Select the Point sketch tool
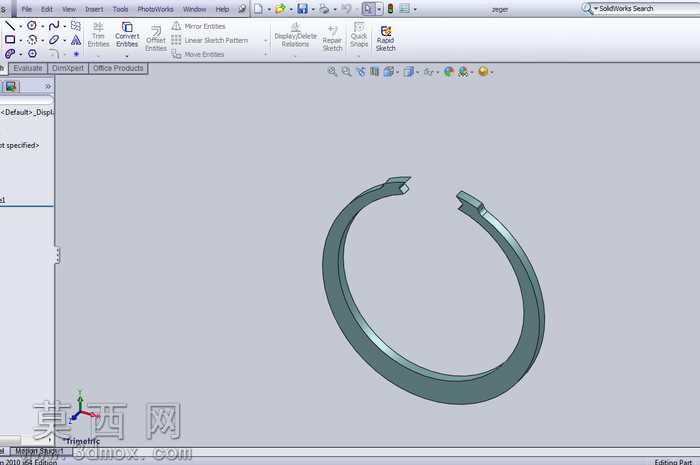700x465 pixels. pos(76,54)
